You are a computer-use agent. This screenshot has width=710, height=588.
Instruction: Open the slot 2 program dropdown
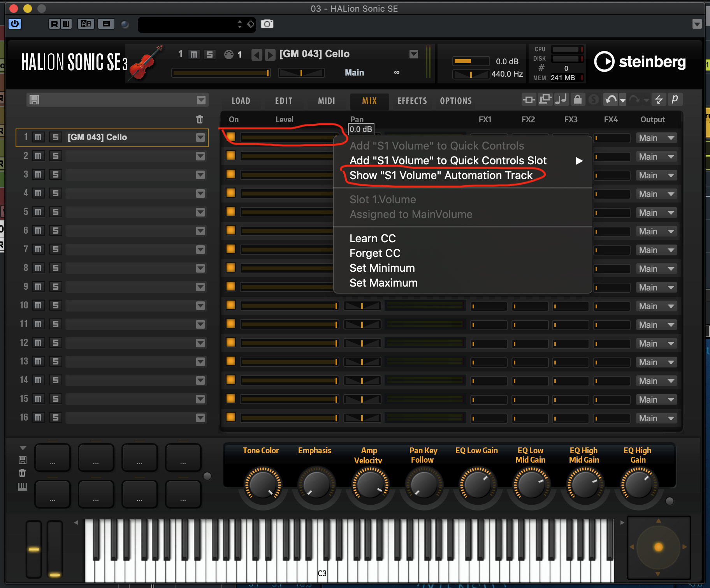point(200,156)
